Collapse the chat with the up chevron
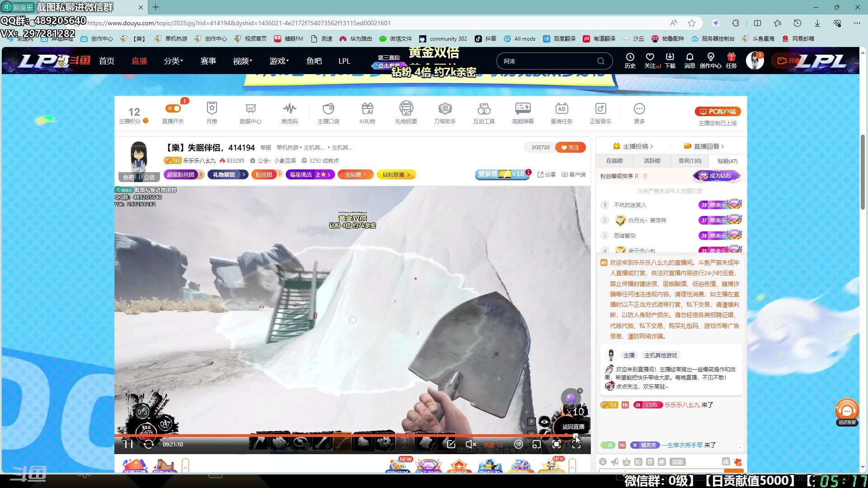 [740, 447]
